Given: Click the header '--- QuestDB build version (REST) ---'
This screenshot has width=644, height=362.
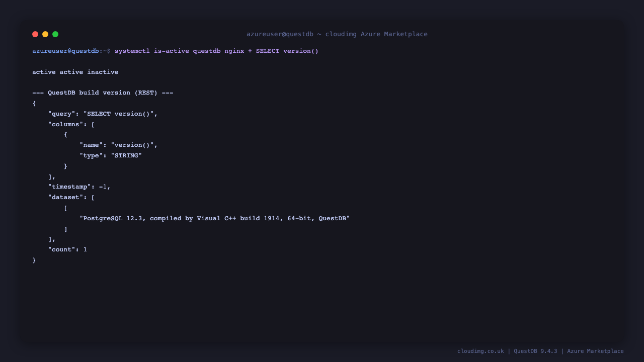Looking at the screenshot, I should 103,93.
